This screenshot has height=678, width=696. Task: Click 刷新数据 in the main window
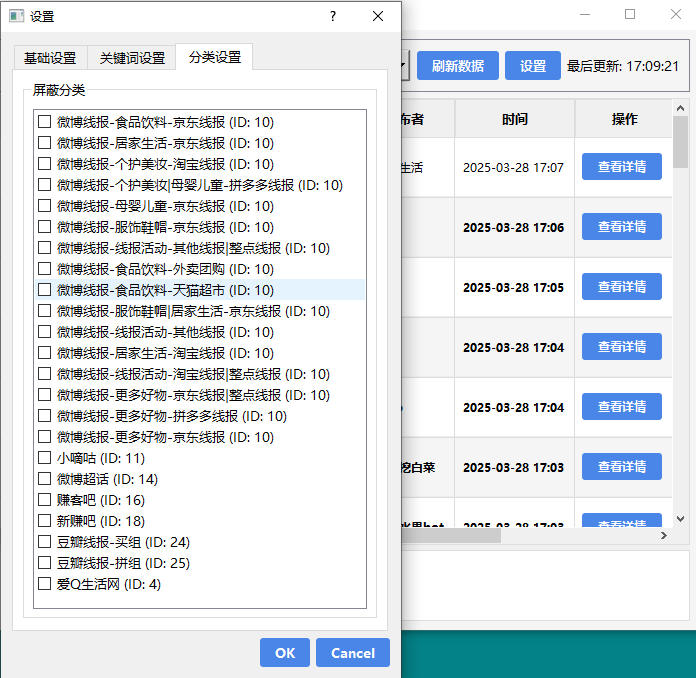[458, 66]
